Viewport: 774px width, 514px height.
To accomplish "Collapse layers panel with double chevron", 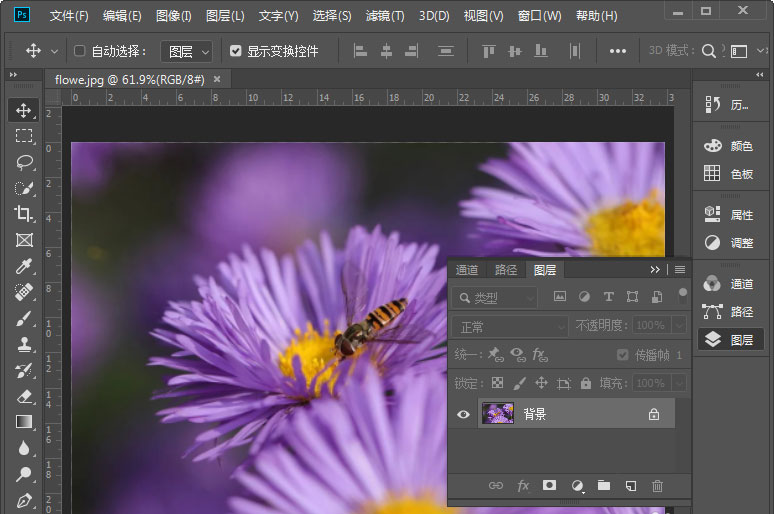I will pyautogui.click(x=655, y=270).
